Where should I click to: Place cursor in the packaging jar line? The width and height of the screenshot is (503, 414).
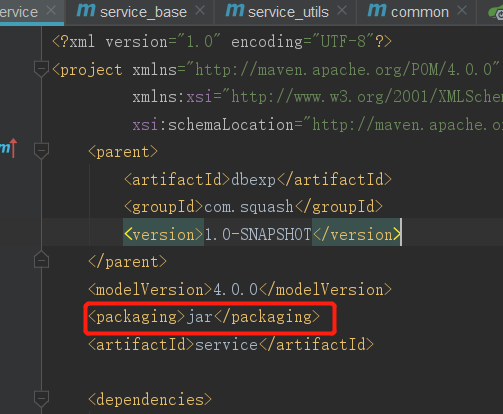click(x=204, y=317)
